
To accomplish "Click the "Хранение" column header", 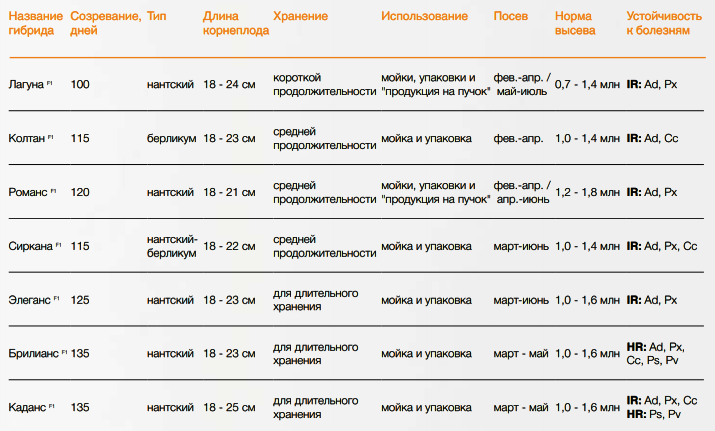I will (x=299, y=18).
